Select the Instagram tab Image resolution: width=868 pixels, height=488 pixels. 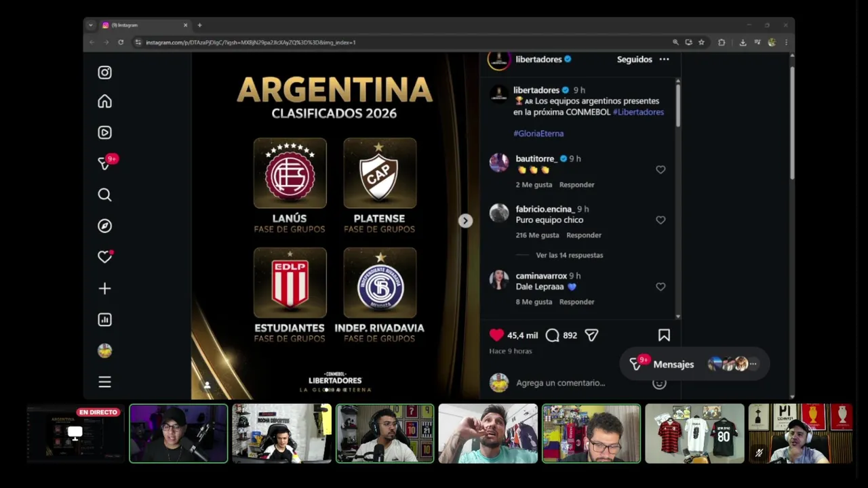click(145, 25)
